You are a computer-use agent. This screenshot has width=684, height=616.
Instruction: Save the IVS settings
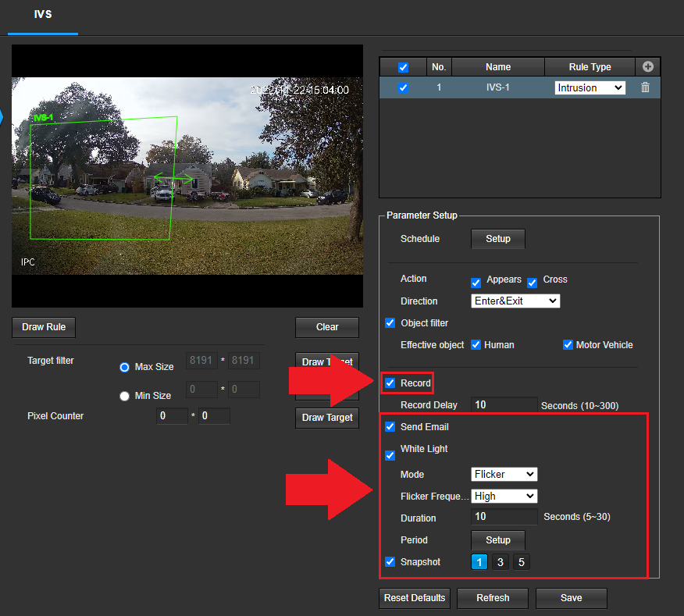[571, 598]
